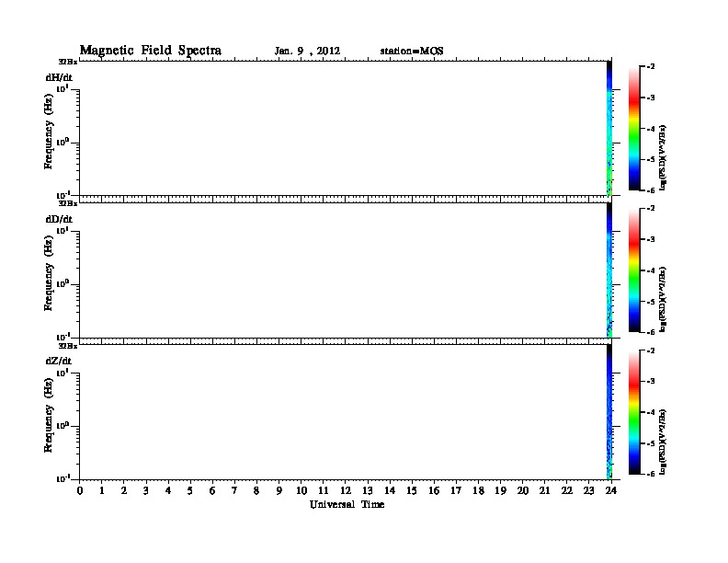Click hour 9 on the Universal Time axis
The image size is (728, 563).
(279, 490)
